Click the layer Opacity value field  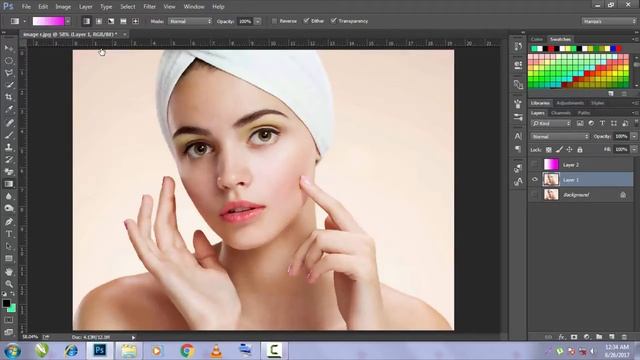click(x=621, y=136)
